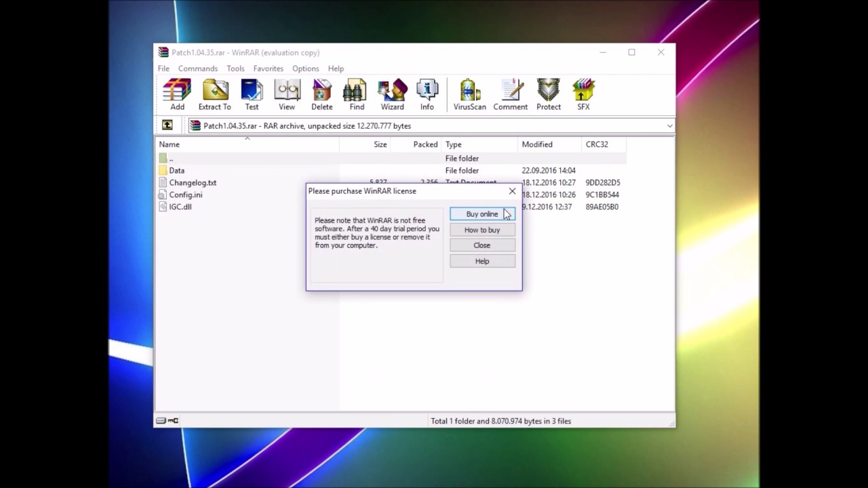The width and height of the screenshot is (868, 488).
Task: Open the Commands menu
Action: tap(198, 68)
